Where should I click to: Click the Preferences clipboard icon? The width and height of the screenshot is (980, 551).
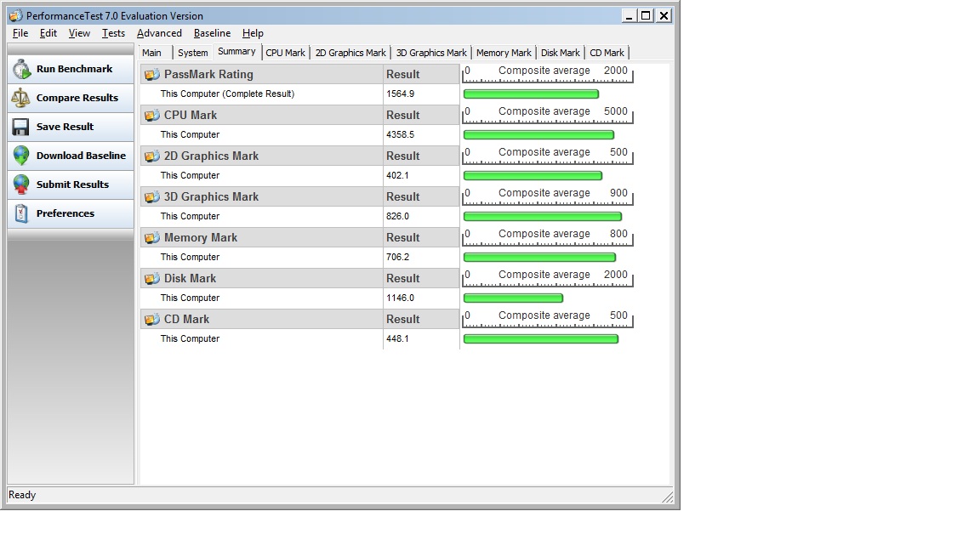pyautogui.click(x=21, y=213)
